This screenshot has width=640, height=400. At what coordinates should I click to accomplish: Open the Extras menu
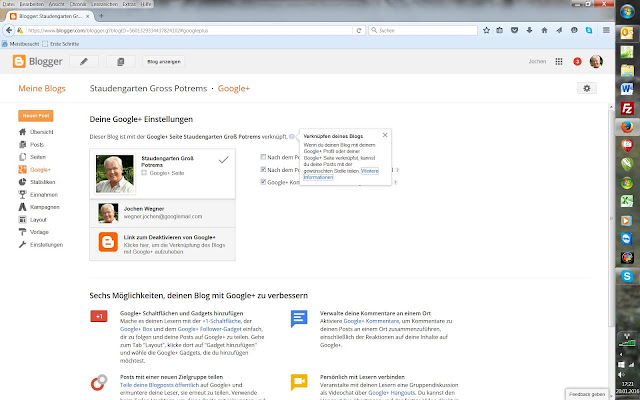129,4
